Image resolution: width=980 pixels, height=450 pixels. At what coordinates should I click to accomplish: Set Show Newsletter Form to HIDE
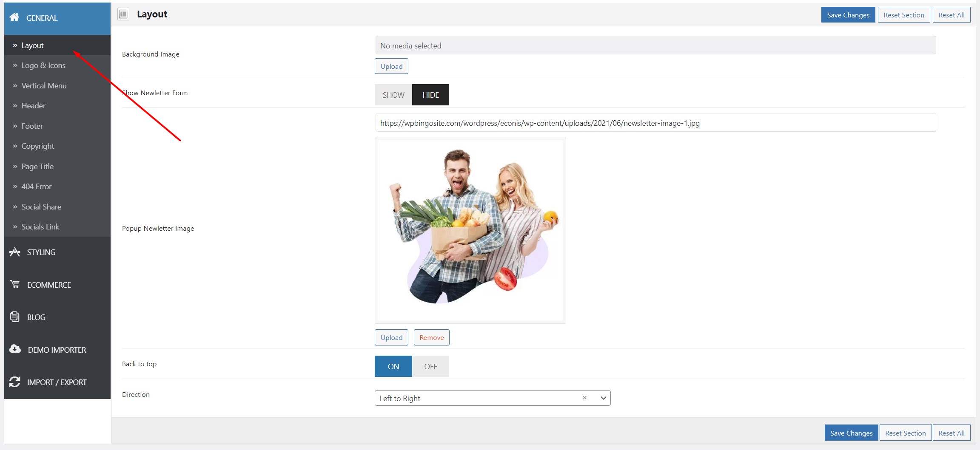coord(430,95)
